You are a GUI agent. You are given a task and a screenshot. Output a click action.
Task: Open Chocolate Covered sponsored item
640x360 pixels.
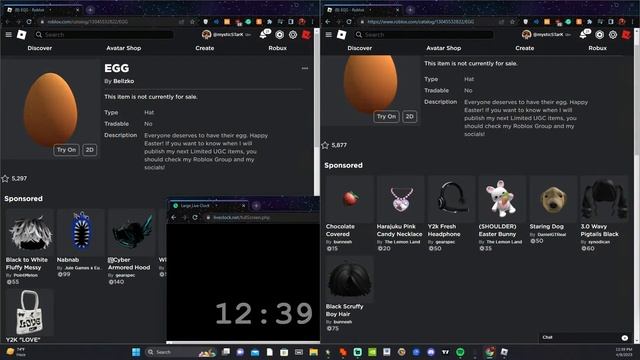350,213
